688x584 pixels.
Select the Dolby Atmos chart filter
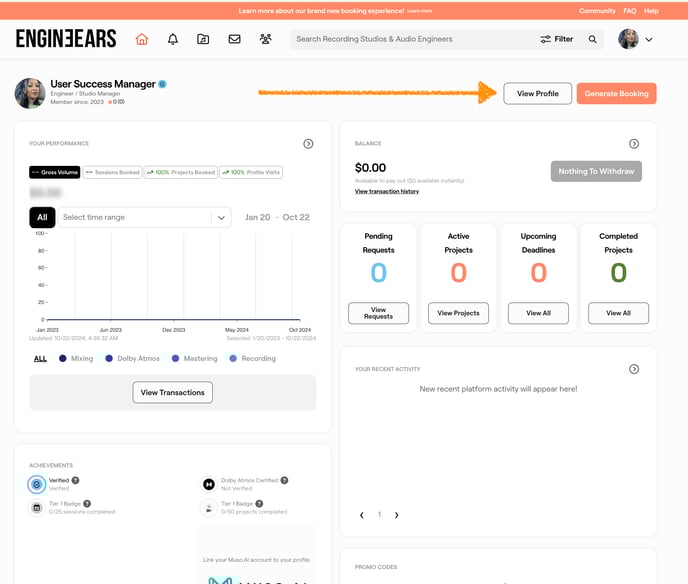132,358
